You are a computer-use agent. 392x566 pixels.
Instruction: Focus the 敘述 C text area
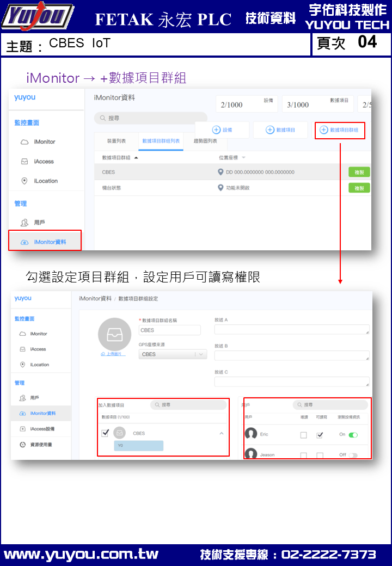pos(292,382)
